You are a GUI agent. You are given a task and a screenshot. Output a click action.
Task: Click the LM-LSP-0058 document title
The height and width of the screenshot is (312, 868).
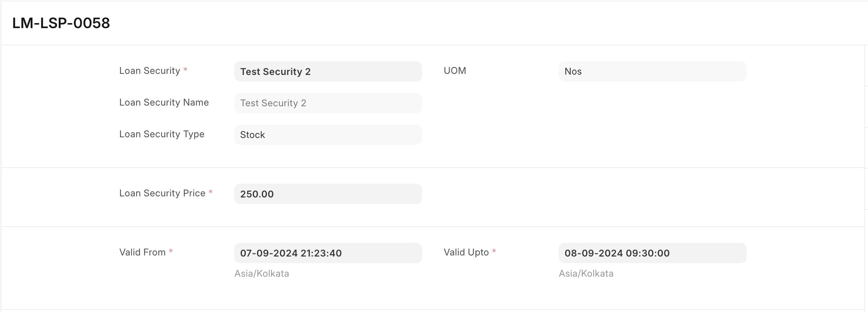(x=61, y=23)
